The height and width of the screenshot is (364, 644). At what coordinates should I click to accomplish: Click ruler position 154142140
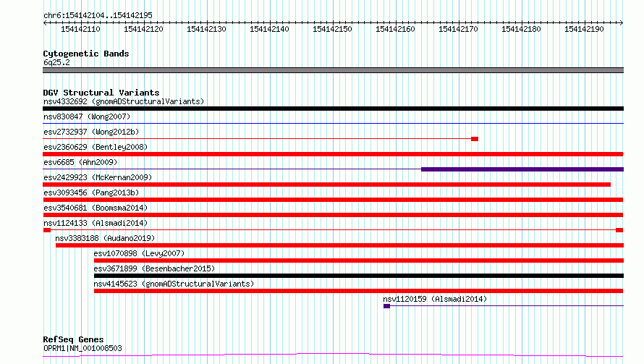pyautogui.click(x=269, y=29)
